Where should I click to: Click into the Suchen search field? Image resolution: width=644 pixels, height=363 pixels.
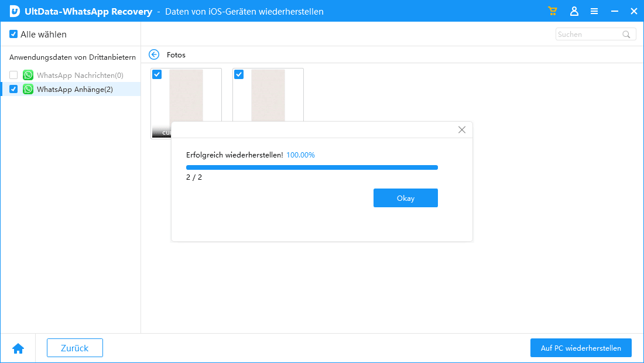[587, 35]
